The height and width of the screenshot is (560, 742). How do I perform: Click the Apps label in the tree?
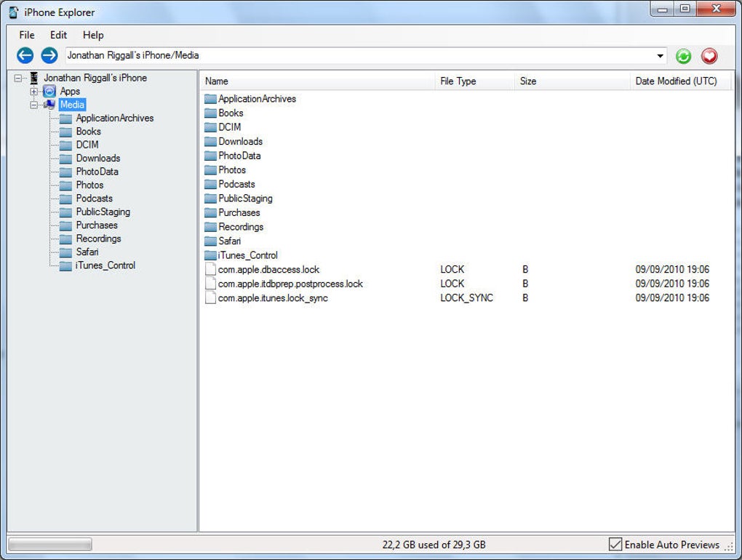coord(70,92)
